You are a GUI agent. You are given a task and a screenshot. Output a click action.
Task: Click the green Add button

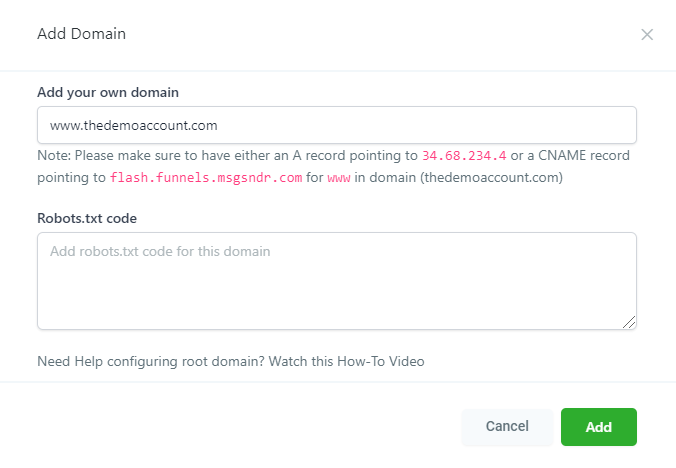598,427
